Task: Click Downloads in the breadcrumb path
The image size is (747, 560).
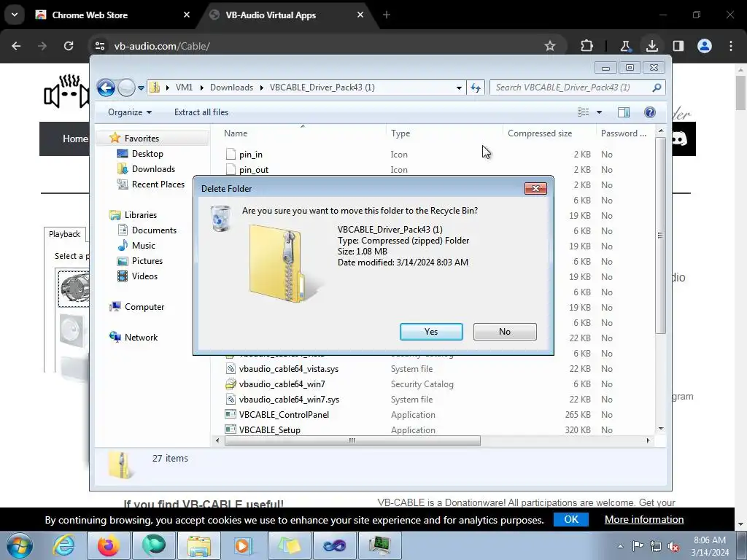Action: 231,87
